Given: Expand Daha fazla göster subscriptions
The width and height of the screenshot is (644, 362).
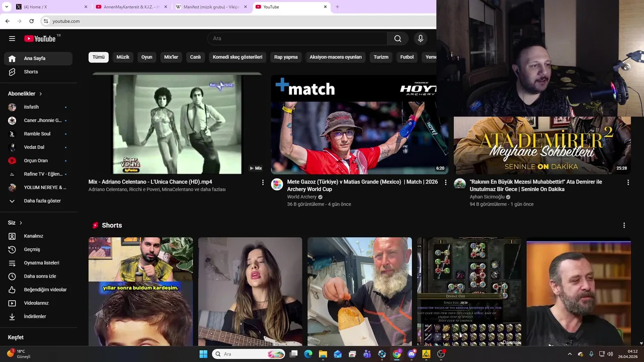Looking at the screenshot, I should point(38,201).
